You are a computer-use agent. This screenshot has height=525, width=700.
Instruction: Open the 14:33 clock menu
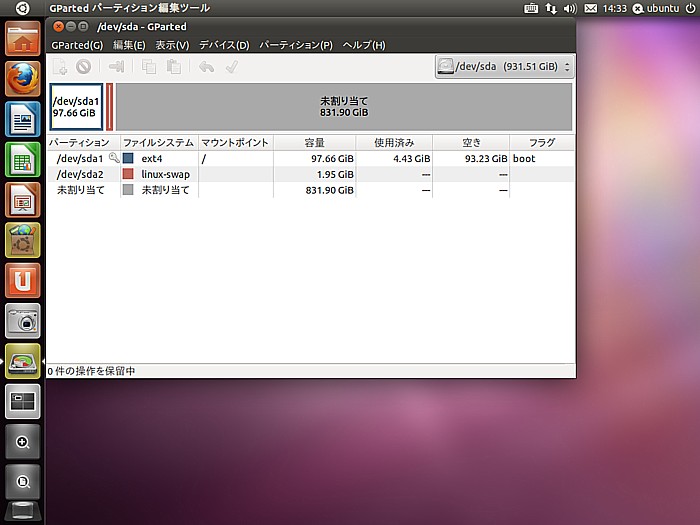click(x=615, y=8)
